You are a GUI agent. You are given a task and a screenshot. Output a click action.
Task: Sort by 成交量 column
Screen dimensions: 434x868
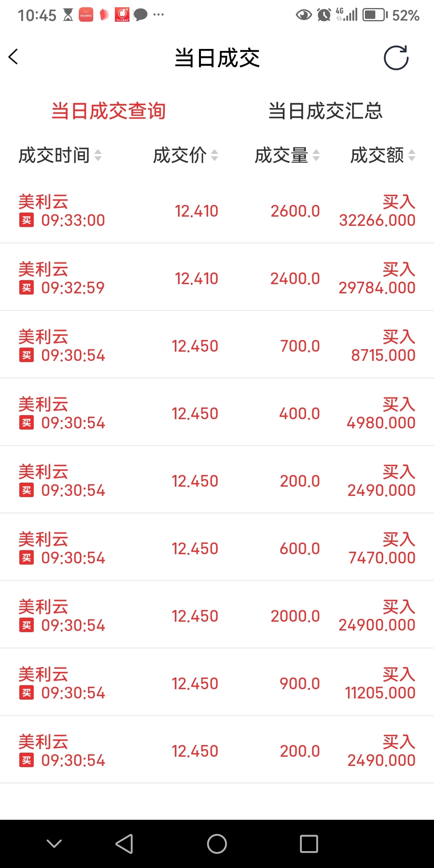pos(287,155)
